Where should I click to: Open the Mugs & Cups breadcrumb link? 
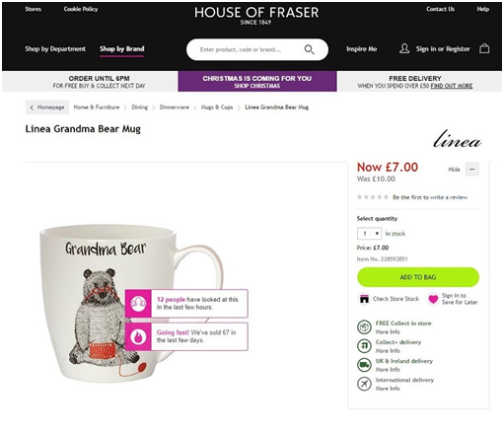click(x=217, y=108)
